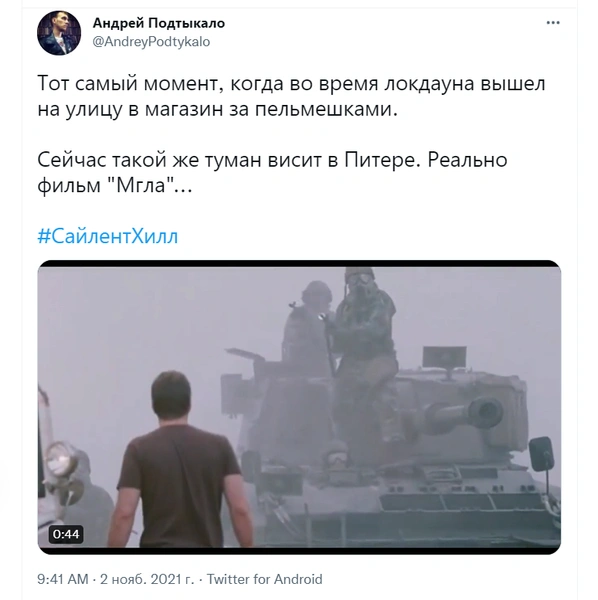Click the date 2 нояб. 2021 г.

point(147,579)
